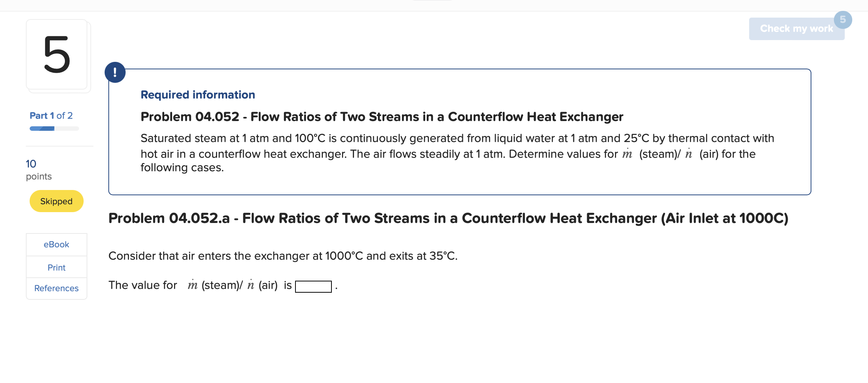Click the n-dot (air) symbol near answer box
The width and height of the screenshot is (868, 383).
(250, 285)
